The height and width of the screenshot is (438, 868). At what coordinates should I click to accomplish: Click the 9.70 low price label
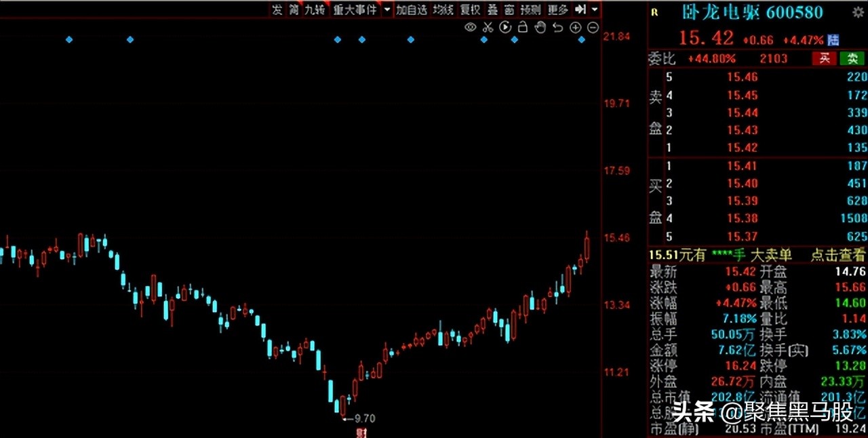point(364,418)
